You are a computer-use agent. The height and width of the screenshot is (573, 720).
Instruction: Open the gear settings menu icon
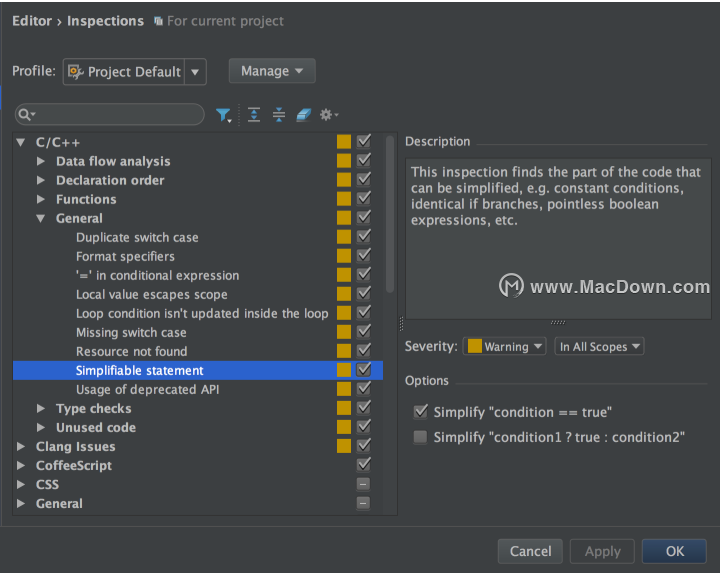[329, 114]
